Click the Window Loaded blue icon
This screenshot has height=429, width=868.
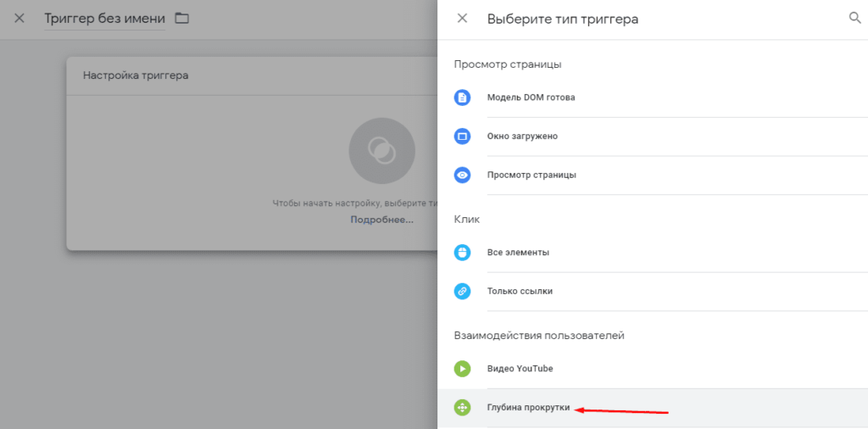pyautogui.click(x=462, y=136)
